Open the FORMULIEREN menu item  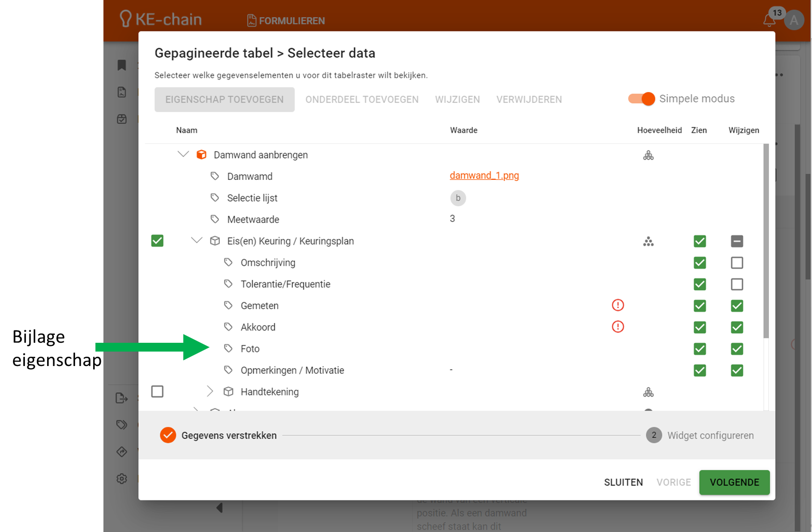click(286, 21)
